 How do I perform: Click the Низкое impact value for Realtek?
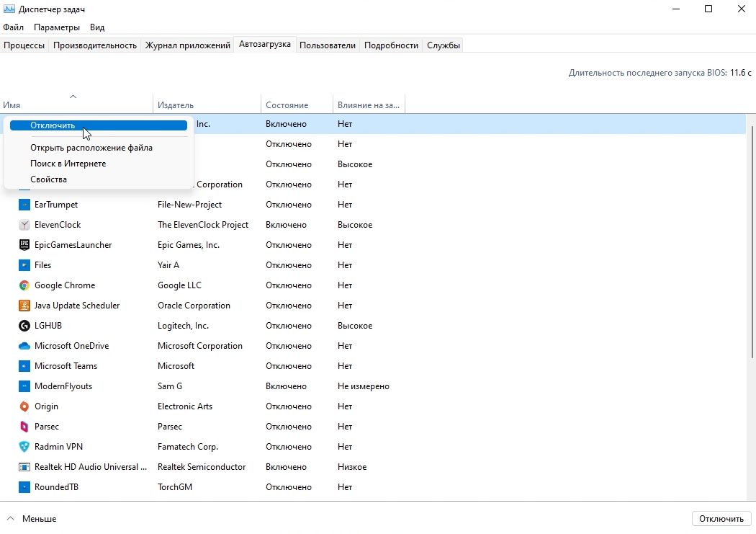pyautogui.click(x=352, y=467)
